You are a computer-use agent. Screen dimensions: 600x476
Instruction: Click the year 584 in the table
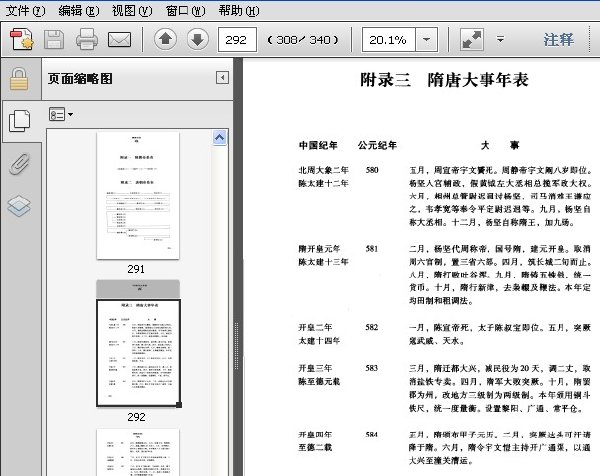click(372, 435)
